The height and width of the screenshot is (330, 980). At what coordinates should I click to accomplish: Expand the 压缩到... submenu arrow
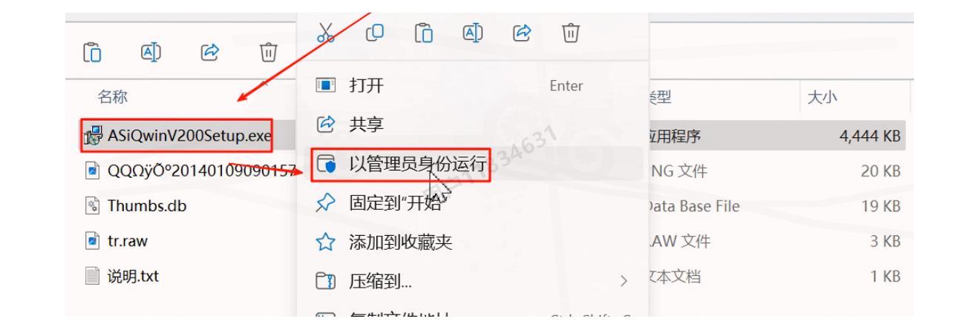click(624, 280)
